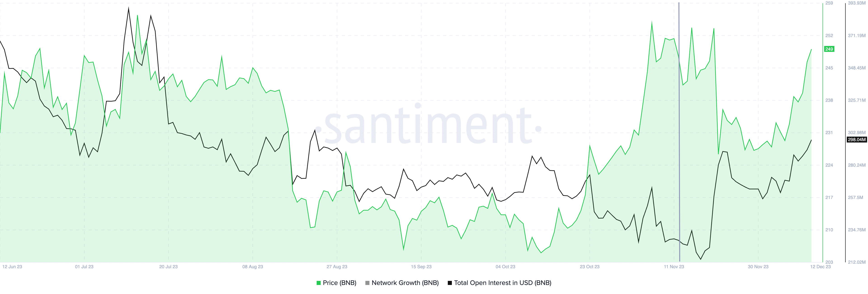
Task: Click the 12 Jun 23 date label
Action: click(12, 267)
